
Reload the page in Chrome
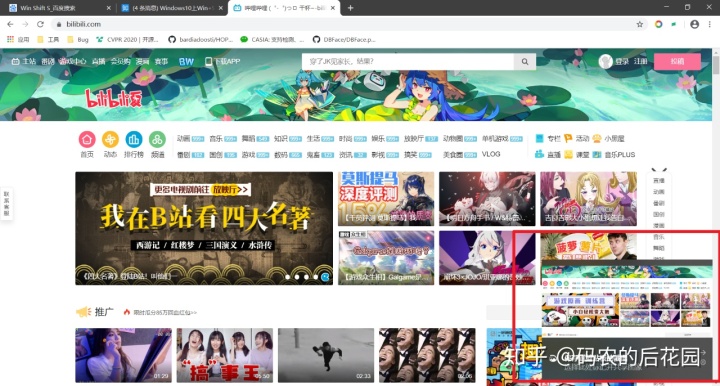click(x=40, y=24)
